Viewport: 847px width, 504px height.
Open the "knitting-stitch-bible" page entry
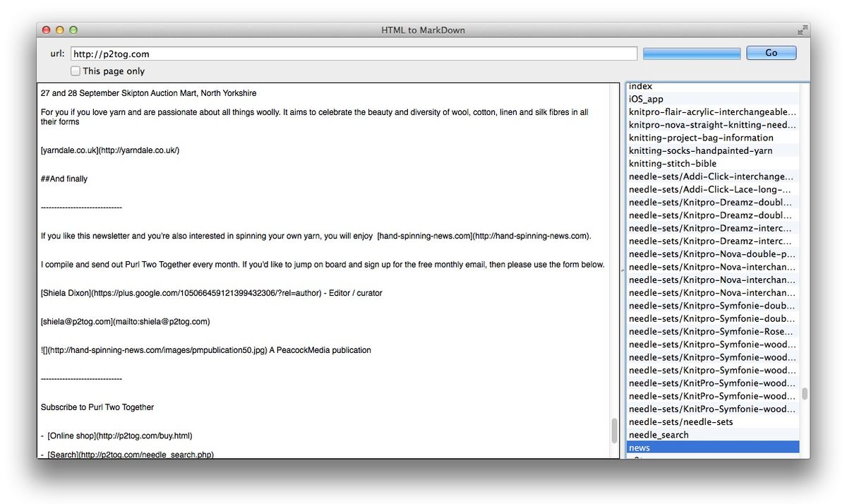(x=671, y=163)
